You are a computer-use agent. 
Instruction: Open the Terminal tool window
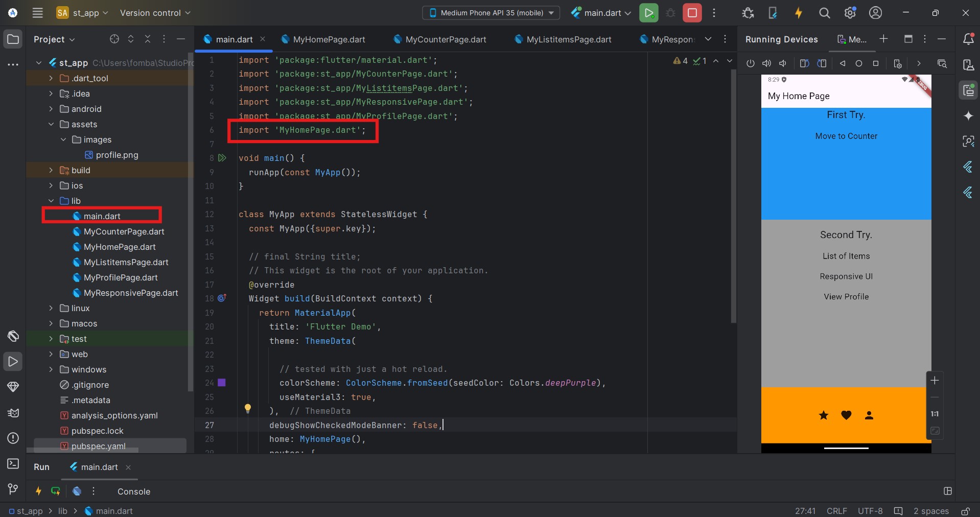[x=13, y=463]
